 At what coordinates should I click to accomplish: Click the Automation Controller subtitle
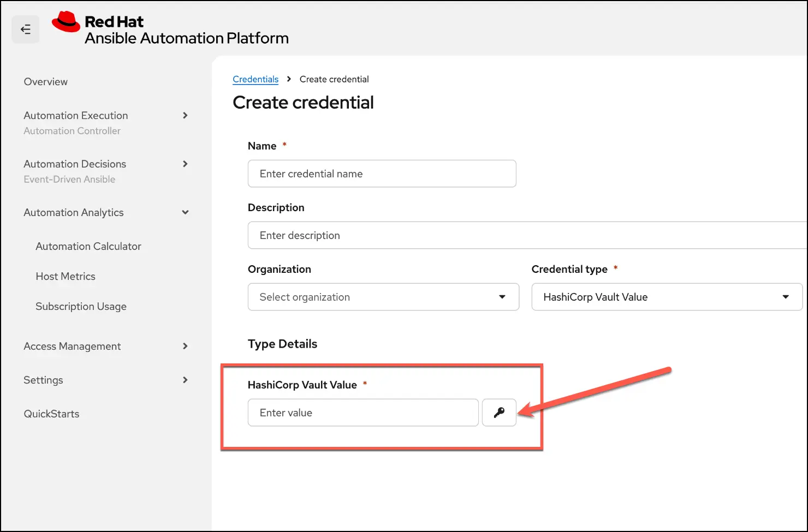[72, 131]
